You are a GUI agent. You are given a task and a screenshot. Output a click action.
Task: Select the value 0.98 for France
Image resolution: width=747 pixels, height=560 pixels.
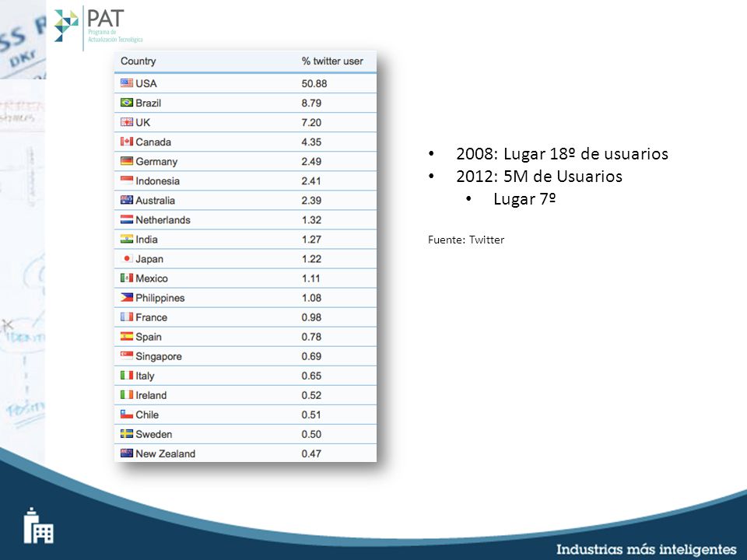tap(311, 317)
